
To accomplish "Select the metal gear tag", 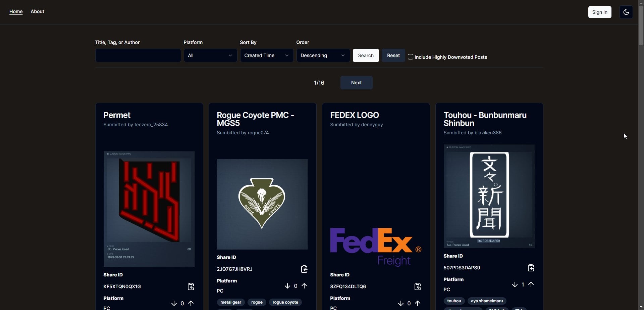I will (x=231, y=302).
